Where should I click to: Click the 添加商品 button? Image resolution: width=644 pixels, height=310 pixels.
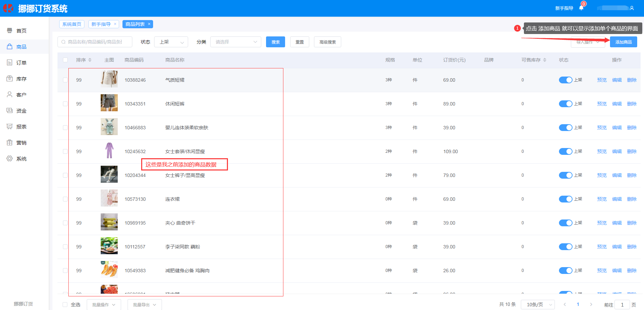[623, 42]
